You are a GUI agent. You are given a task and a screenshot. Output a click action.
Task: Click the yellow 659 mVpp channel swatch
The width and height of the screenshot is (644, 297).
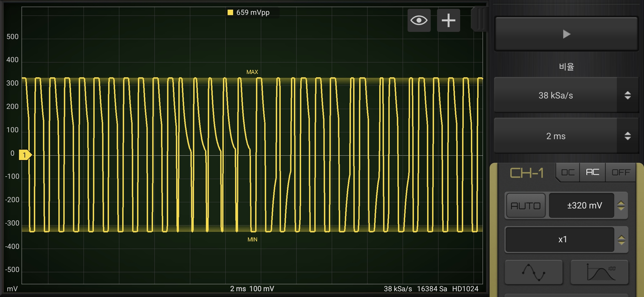point(230,12)
